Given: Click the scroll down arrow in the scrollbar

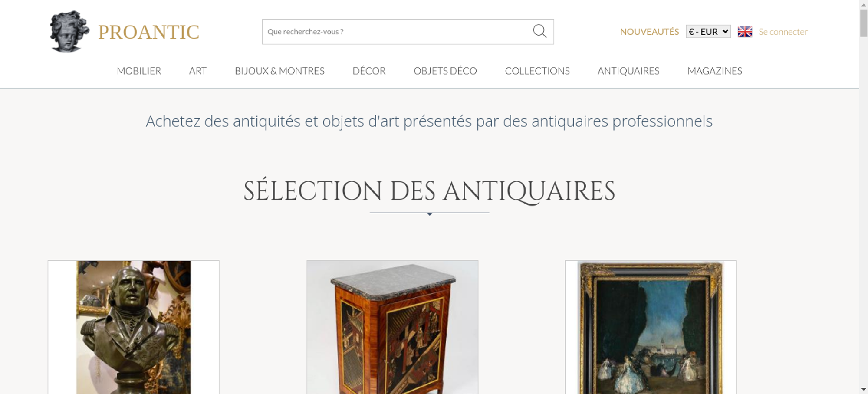Looking at the screenshot, I should coord(864,390).
